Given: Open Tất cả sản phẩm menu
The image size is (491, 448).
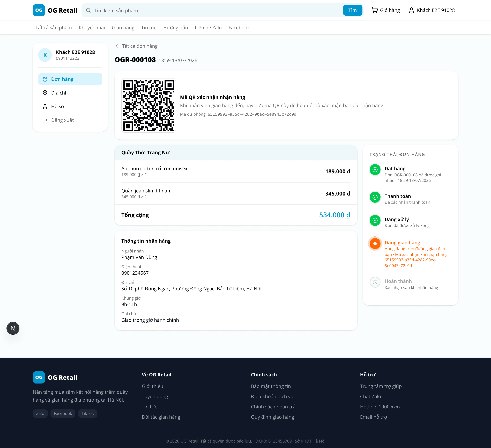Looking at the screenshot, I should pyautogui.click(x=54, y=27).
